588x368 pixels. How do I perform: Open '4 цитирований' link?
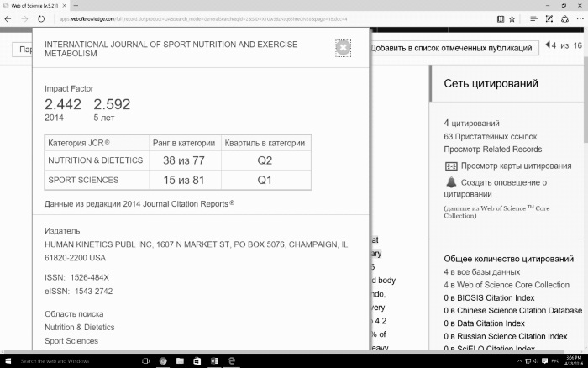[x=471, y=123]
